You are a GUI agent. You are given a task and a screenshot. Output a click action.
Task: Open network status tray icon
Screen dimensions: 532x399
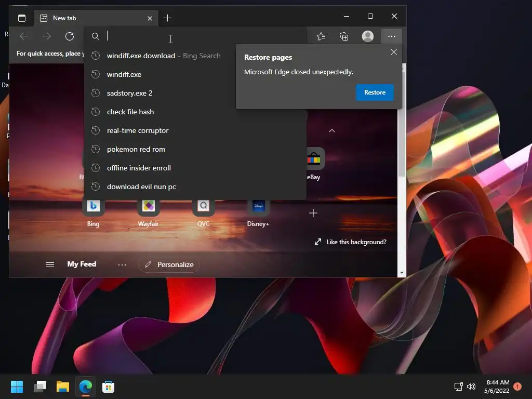pyautogui.click(x=459, y=387)
